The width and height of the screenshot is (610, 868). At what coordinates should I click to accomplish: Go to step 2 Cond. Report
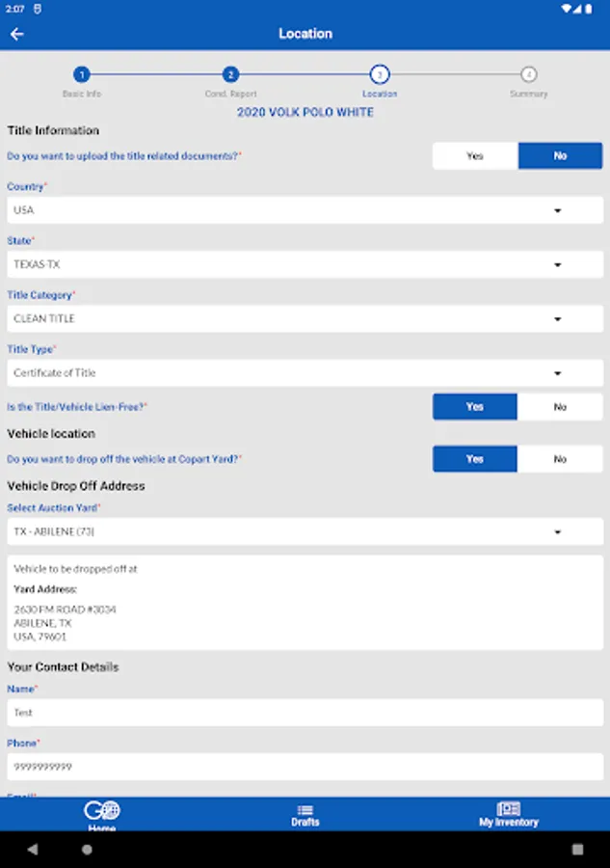click(230, 75)
